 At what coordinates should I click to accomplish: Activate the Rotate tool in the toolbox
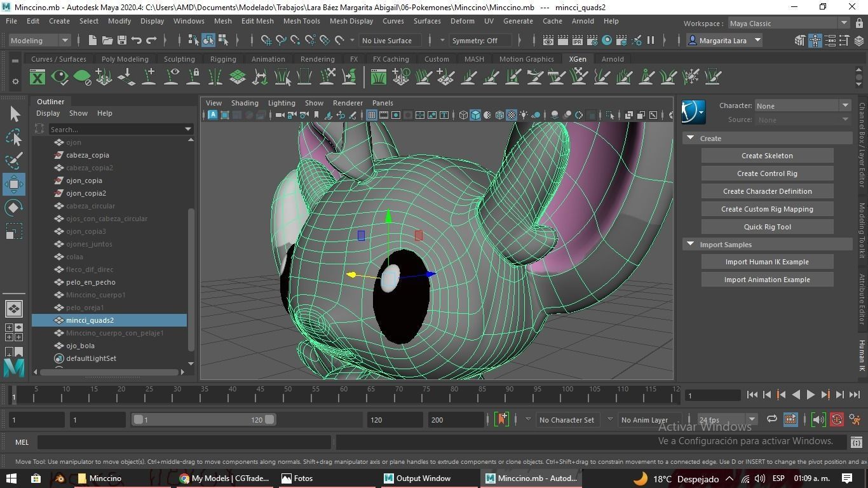[x=14, y=208]
